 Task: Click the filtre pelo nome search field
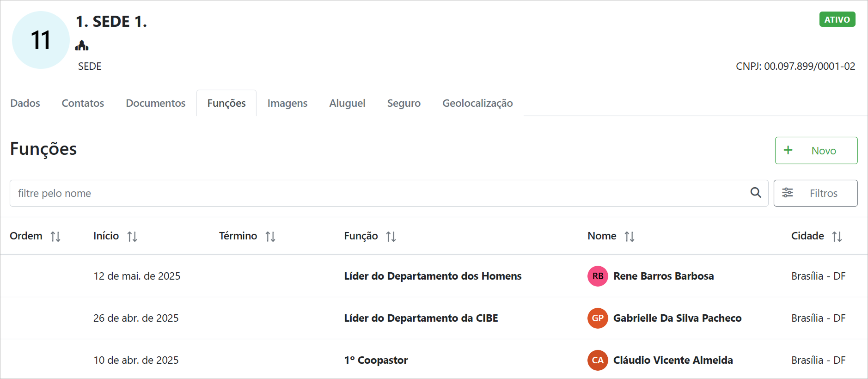[x=379, y=193]
